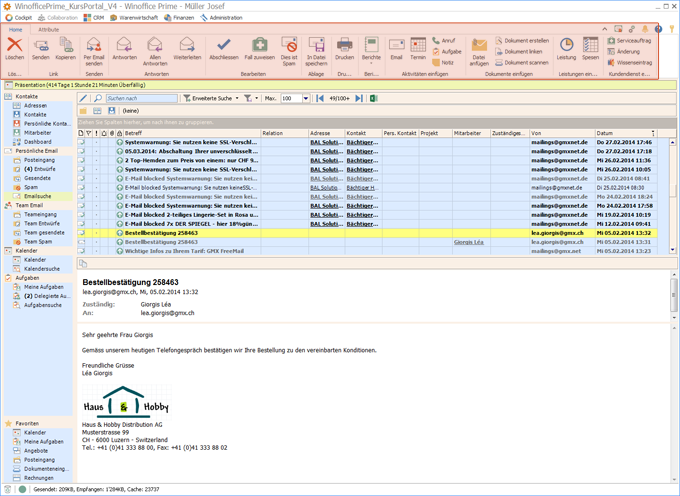This screenshot has width=680, height=496.
Task: Create a Serviceauftrag
Action: click(x=629, y=40)
